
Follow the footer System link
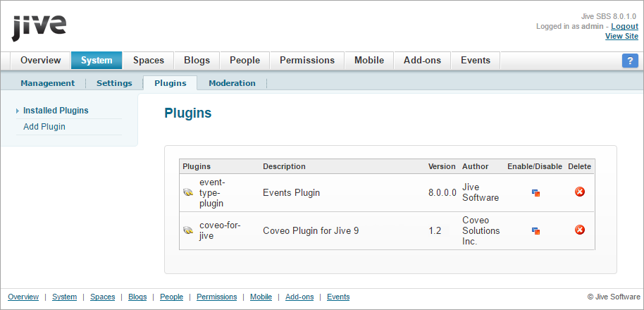(x=65, y=297)
